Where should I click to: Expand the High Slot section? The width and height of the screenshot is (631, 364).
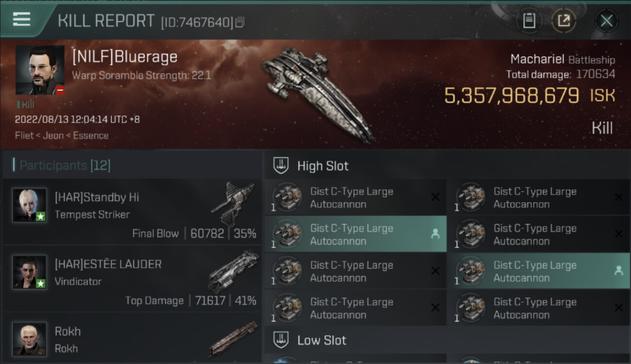tap(323, 166)
